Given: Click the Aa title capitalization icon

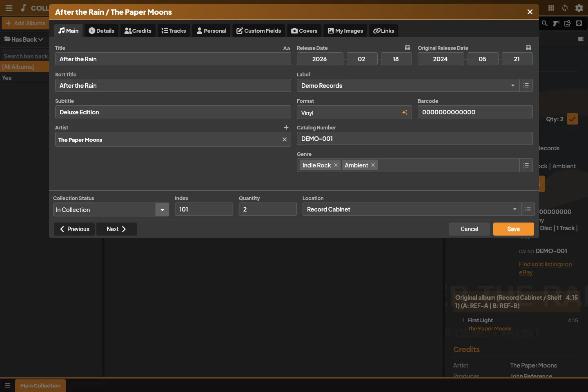Looking at the screenshot, I should click(287, 48).
